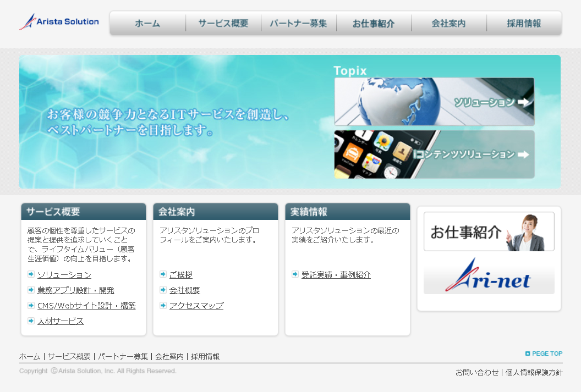Click the Ari-net banner logo
Viewport: 581px width, 392px height.
[x=489, y=280]
